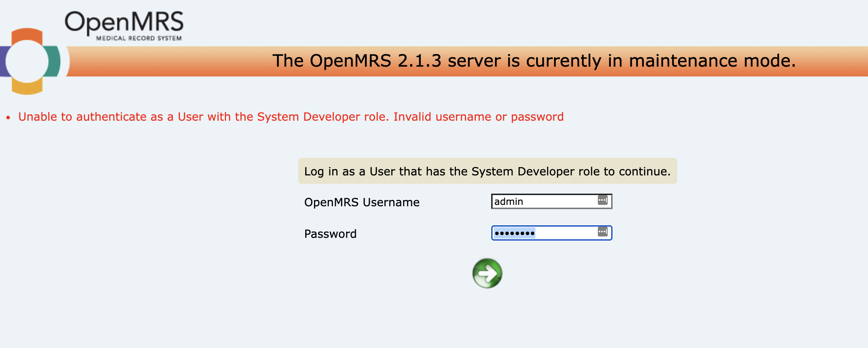Click the green arrow login button
The image size is (868, 348).
[x=487, y=273]
